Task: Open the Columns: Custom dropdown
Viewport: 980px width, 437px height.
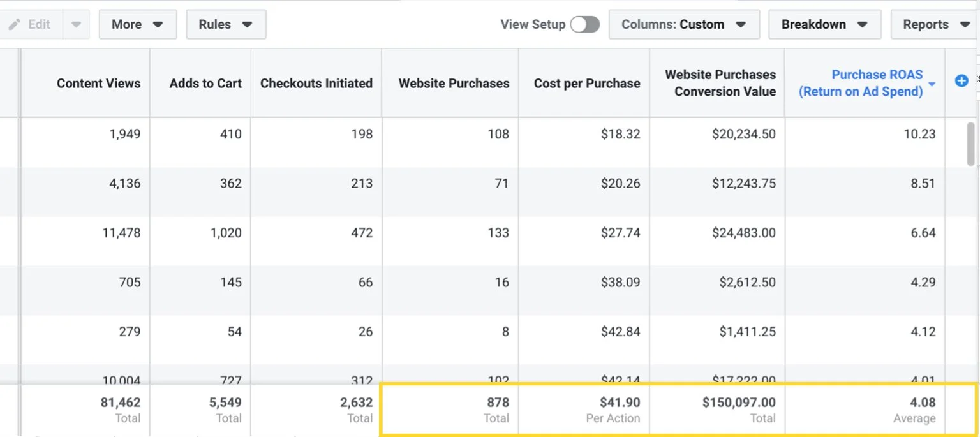Action: [683, 24]
